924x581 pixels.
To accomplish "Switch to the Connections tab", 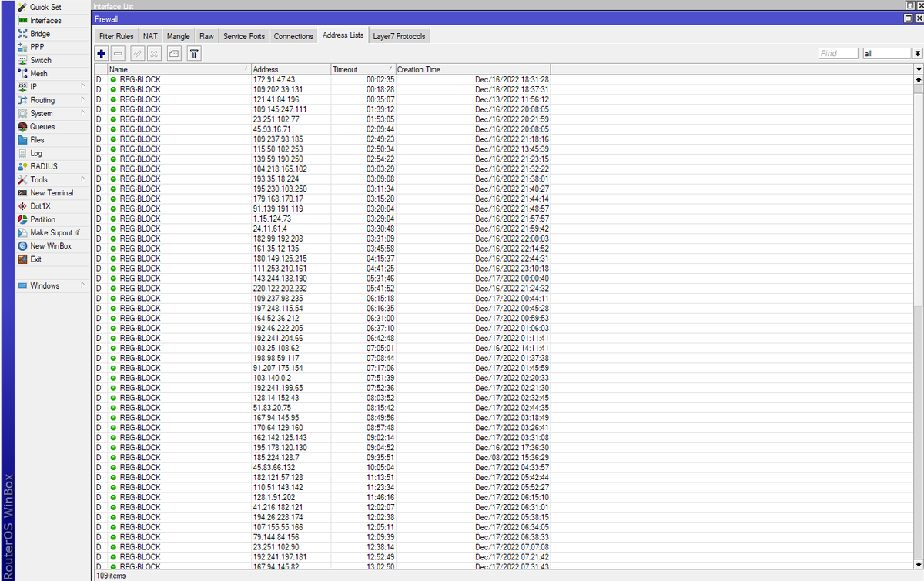I will click(293, 36).
